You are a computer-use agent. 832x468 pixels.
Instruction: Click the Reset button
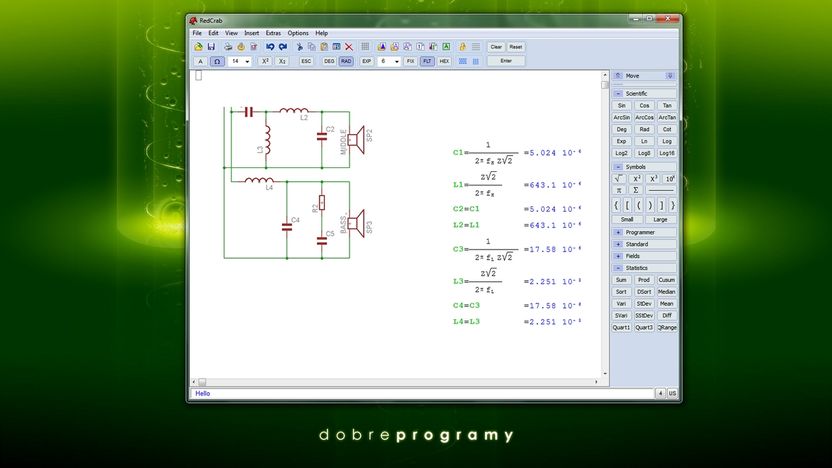(x=516, y=47)
